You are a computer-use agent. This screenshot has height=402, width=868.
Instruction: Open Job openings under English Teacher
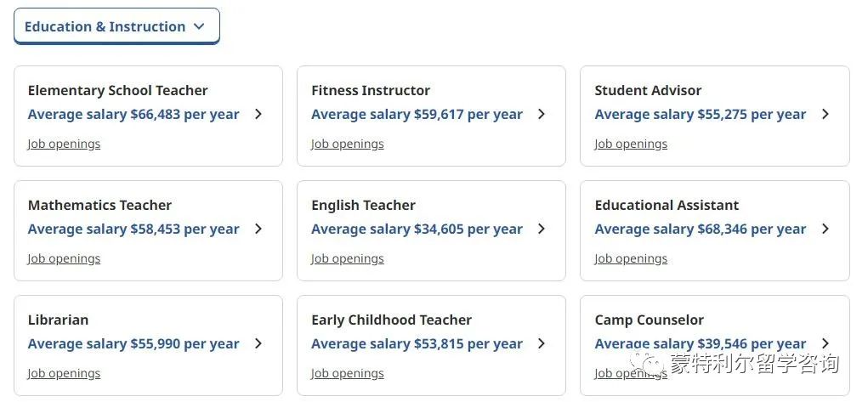coord(348,258)
